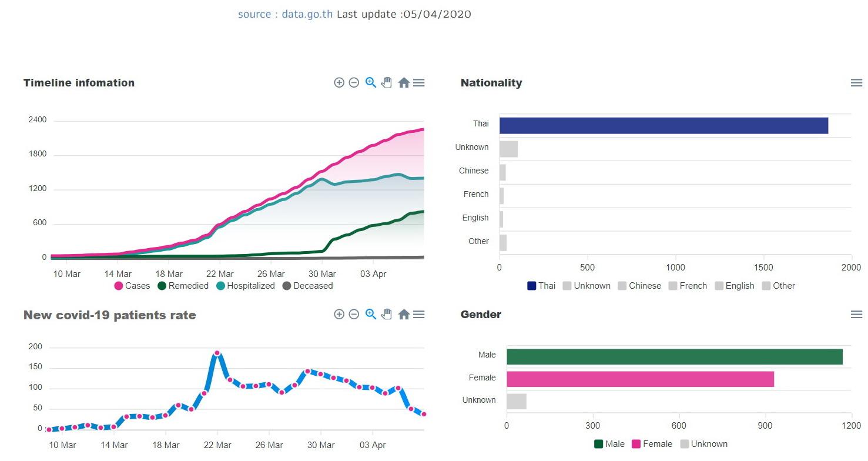Click the 22 Mar peak data point
The image size is (868, 461).
coord(217,353)
